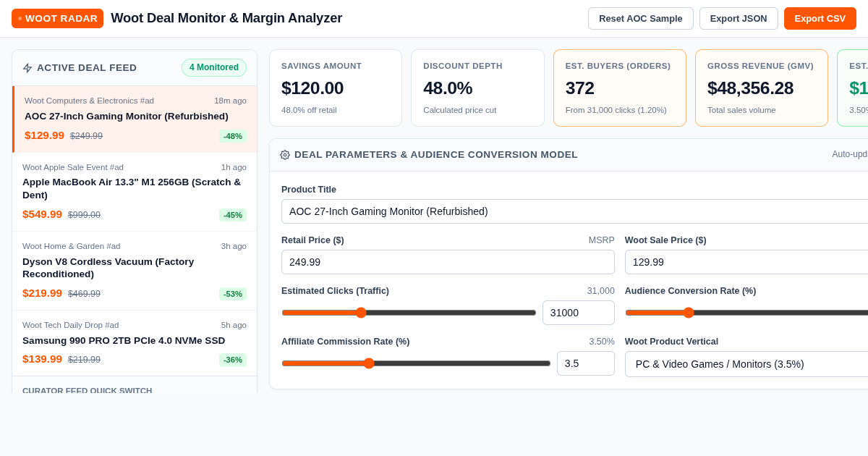The width and height of the screenshot is (868, 456).
Task: Click the Gross Revenue (GMV) card
Action: tap(762, 88)
